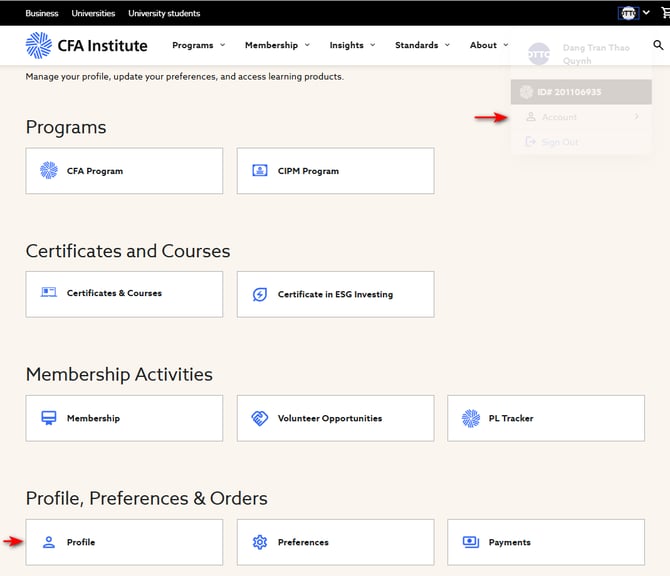670x576 pixels.
Task: Click the ID# 201106935 entry
Action: [581, 92]
